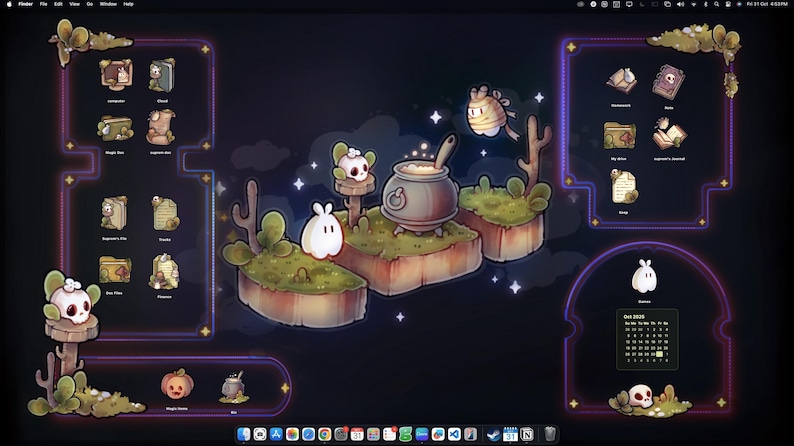Launch Finder from the Dock

pyautogui.click(x=244, y=434)
